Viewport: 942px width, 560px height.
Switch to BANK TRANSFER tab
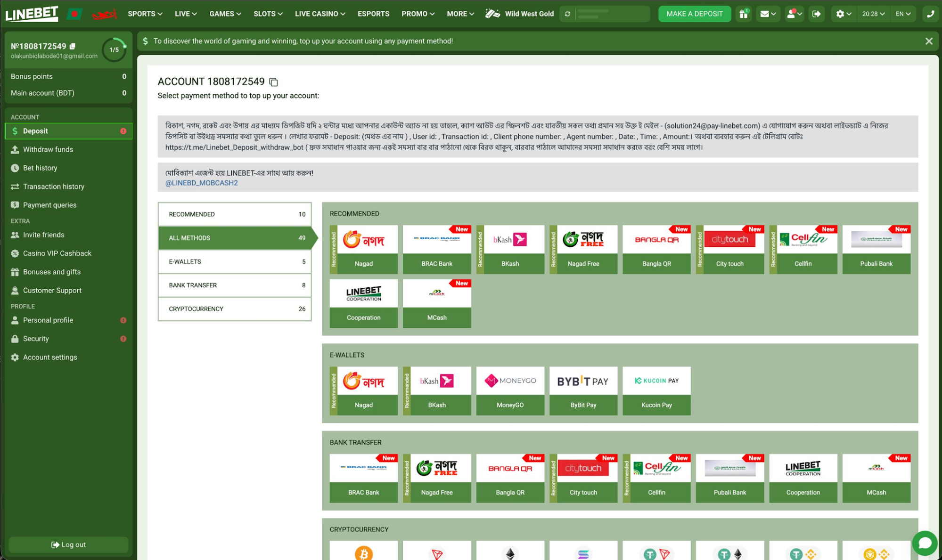[x=235, y=285]
